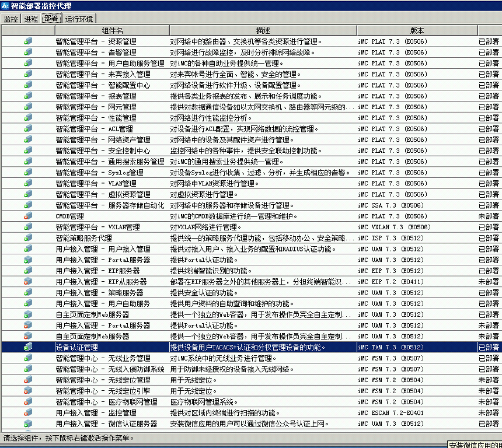The image size is (502, 448).
Task: Click the undeployed icon beside CMDB管理
Action: click(28, 216)
